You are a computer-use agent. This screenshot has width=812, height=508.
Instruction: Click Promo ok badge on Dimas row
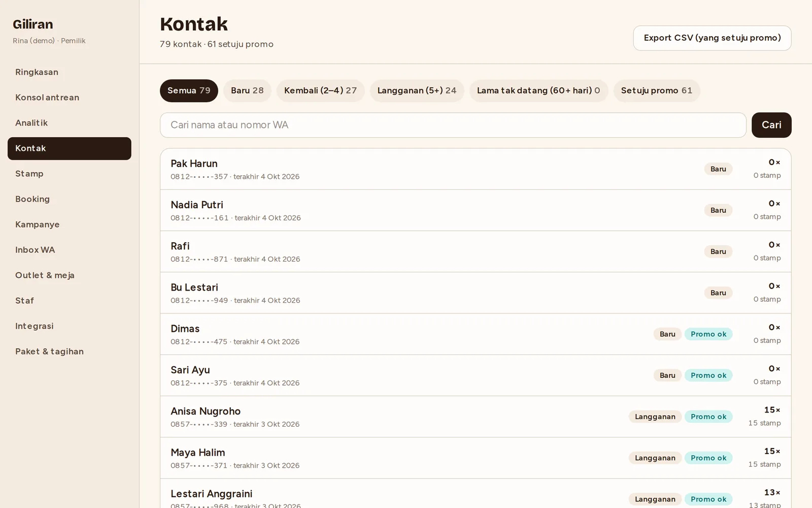708,334
